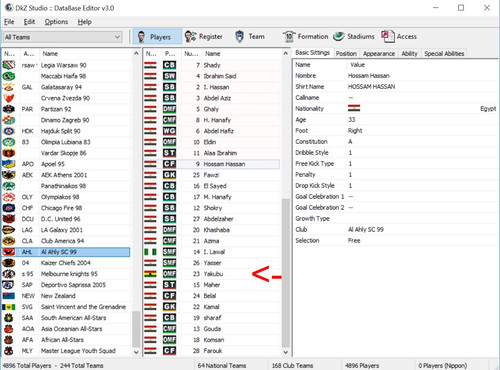Select team Melbourne knights 95
This screenshot has height=370, width=500.
66,274
